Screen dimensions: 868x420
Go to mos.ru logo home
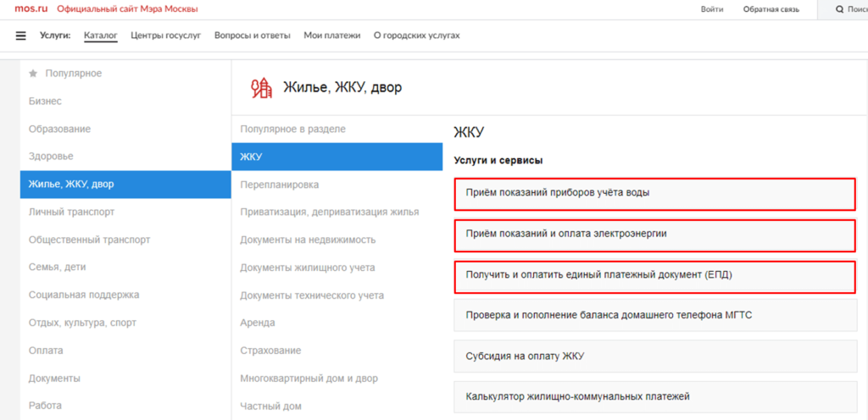(31, 8)
